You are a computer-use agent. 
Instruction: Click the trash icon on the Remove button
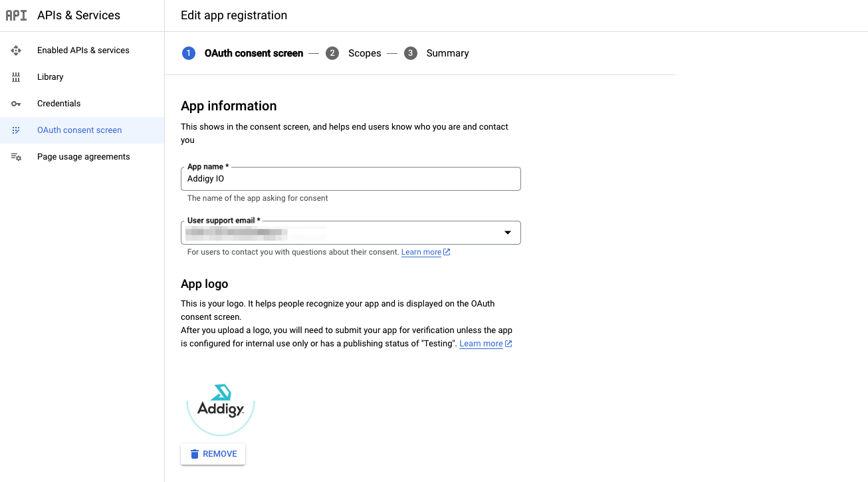click(x=195, y=454)
